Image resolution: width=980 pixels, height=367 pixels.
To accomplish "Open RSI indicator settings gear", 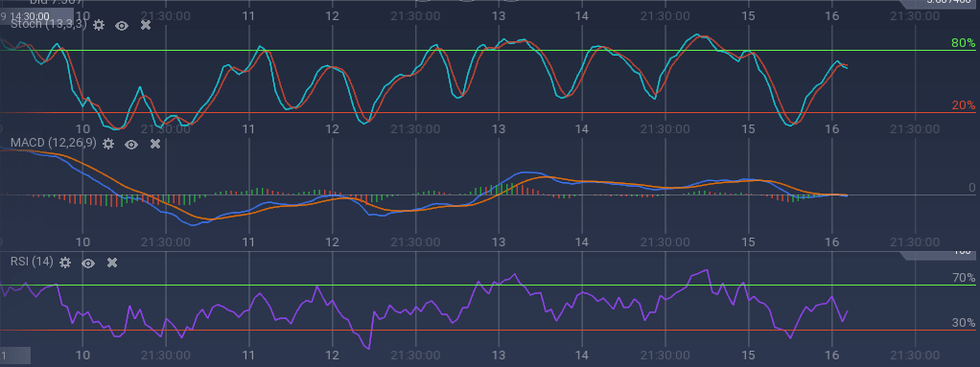I will (65, 263).
